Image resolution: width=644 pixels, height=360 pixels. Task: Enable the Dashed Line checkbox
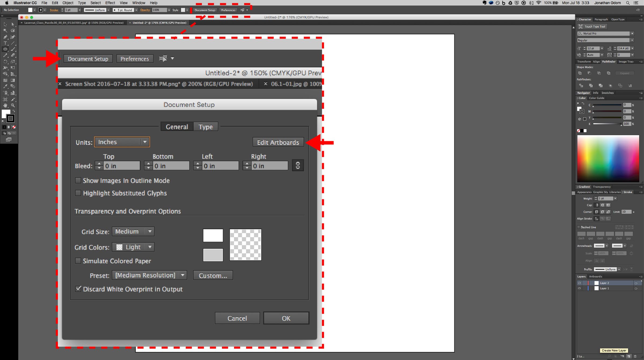click(x=579, y=227)
